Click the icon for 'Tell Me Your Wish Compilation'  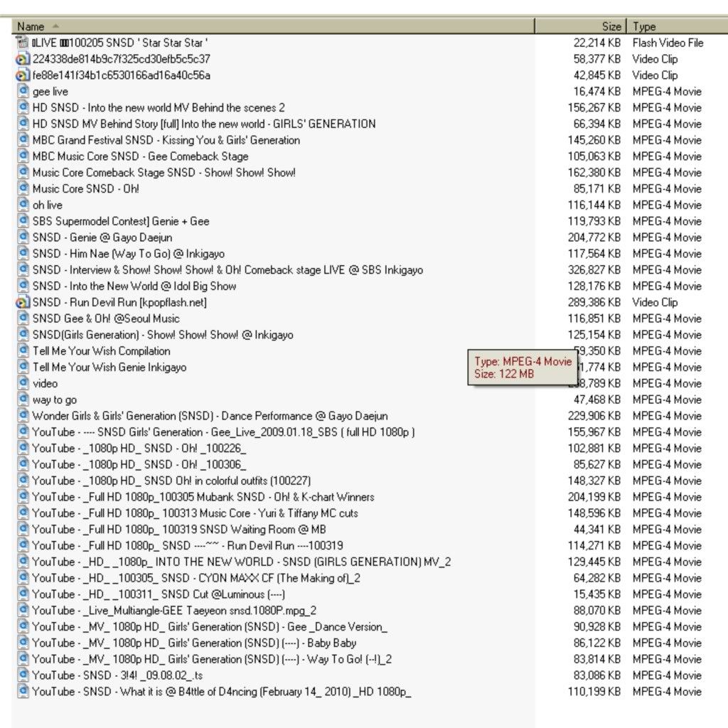point(23,351)
